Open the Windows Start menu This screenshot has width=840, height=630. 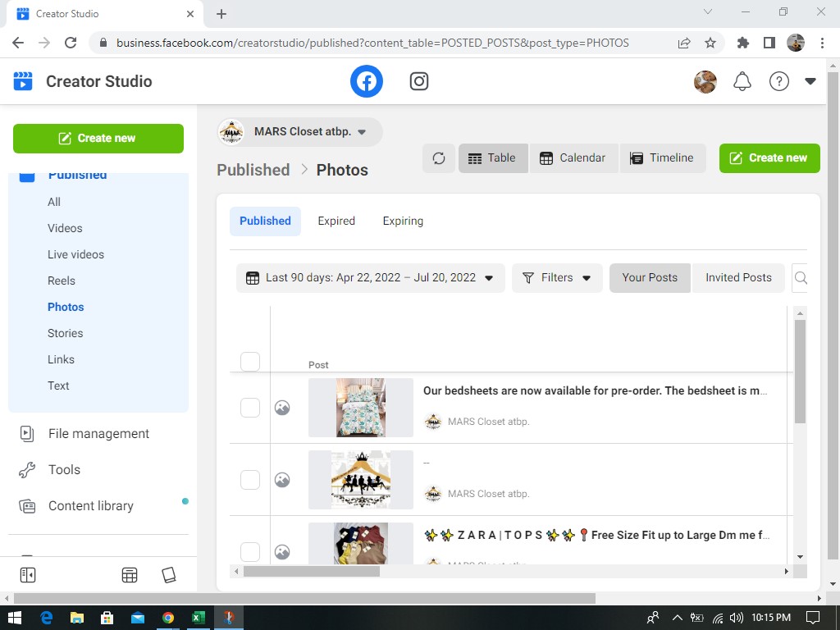(x=15, y=618)
